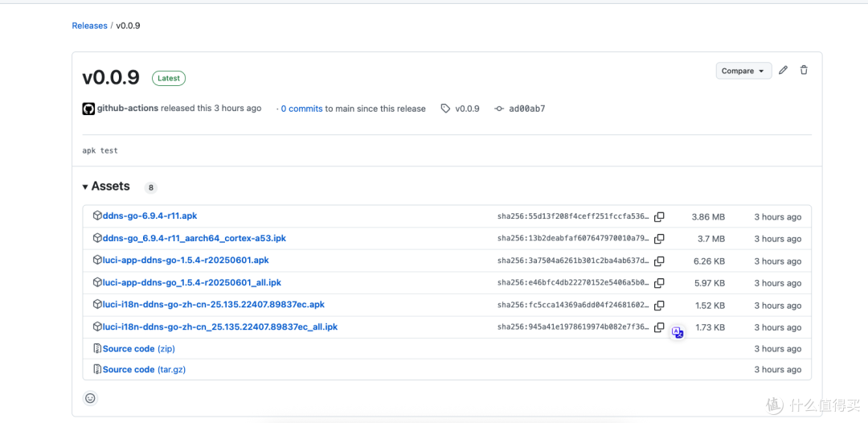
Task: Open the Compare dropdown
Action: (x=743, y=71)
